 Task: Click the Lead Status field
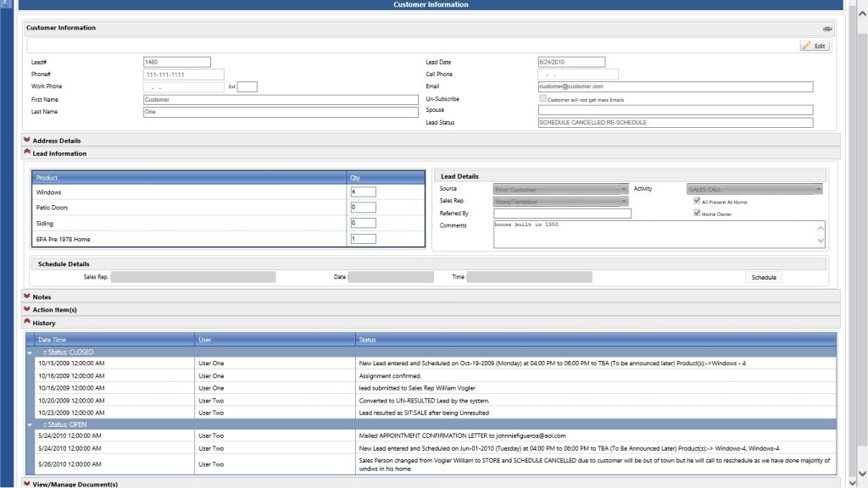[x=676, y=122]
